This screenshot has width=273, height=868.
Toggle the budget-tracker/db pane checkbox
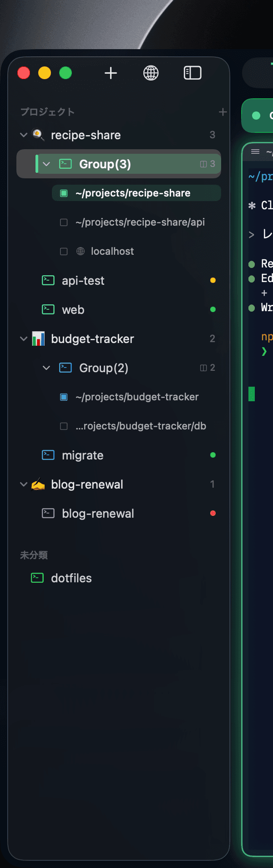(x=64, y=426)
